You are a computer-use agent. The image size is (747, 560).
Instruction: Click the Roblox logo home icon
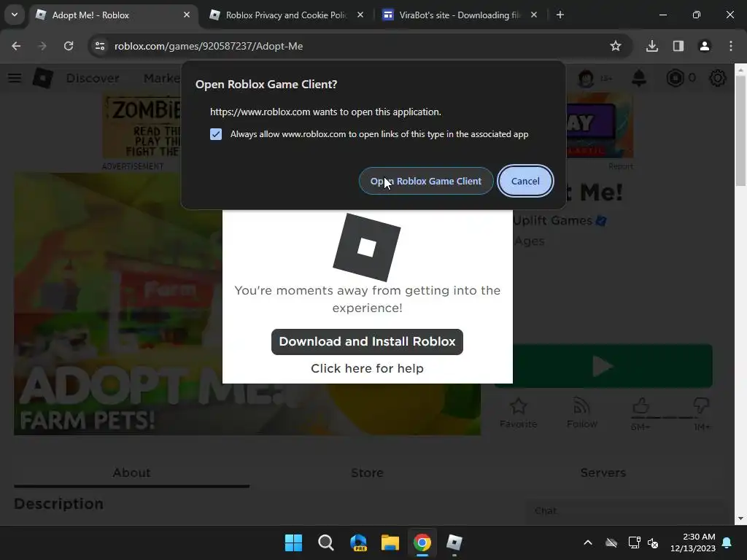tap(43, 78)
